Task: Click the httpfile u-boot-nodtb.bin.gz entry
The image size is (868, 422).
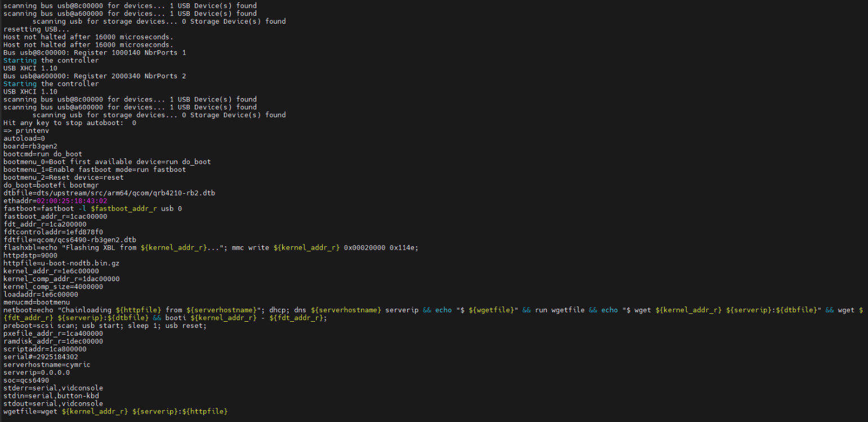Action: [x=61, y=263]
